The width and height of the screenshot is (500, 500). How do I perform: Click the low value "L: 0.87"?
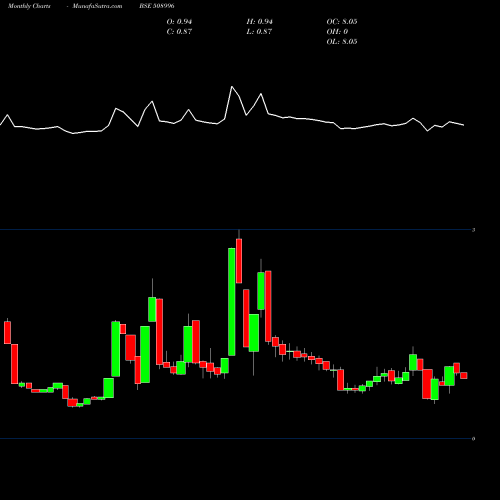[x=259, y=32]
